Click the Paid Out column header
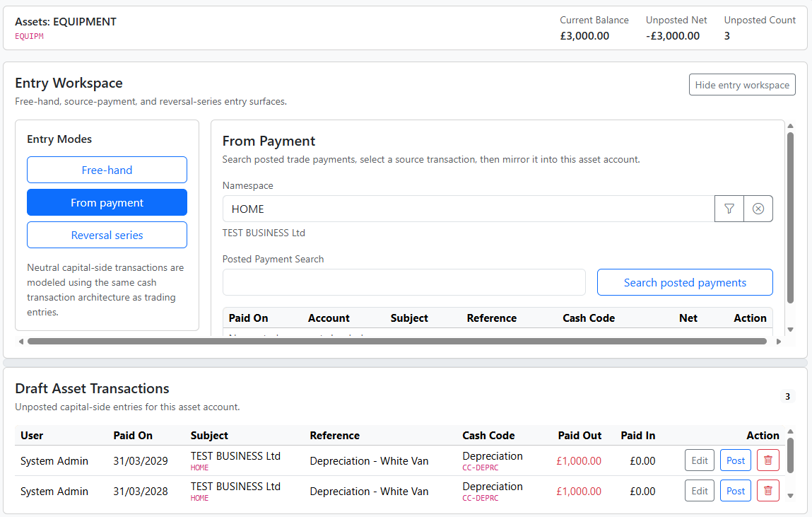Screen dimensions: 812x517 pyautogui.click(x=579, y=436)
